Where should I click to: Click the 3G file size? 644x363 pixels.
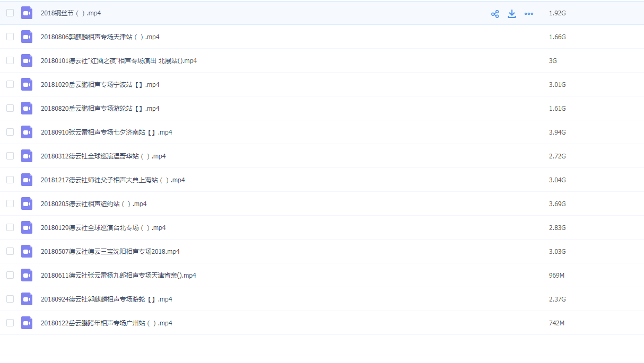coord(553,61)
